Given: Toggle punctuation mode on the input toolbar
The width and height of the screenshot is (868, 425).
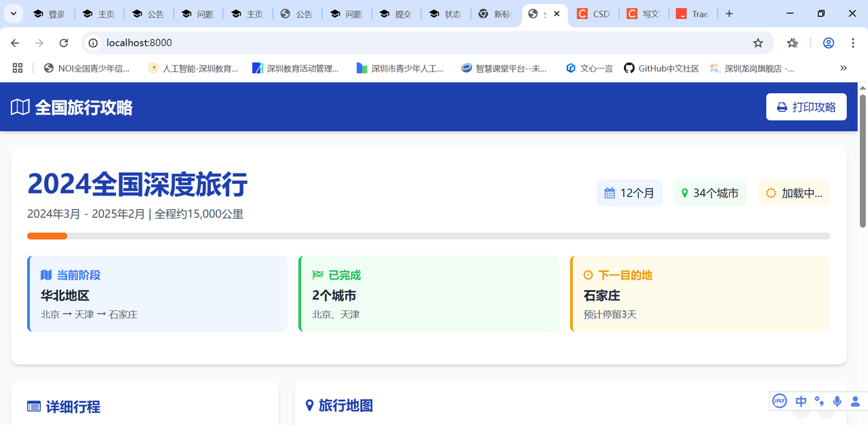Looking at the screenshot, I should 819,401.
